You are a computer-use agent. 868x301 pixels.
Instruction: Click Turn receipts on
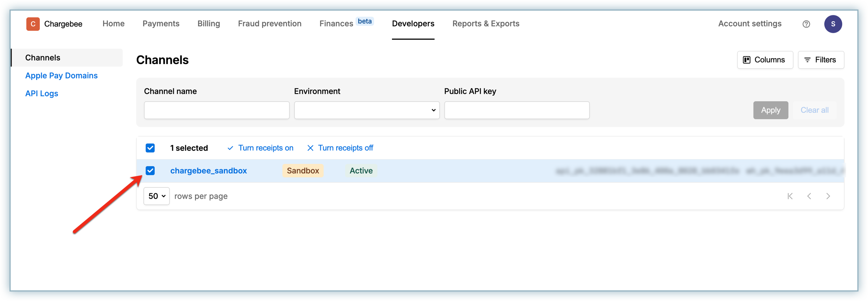coord(260,148)
